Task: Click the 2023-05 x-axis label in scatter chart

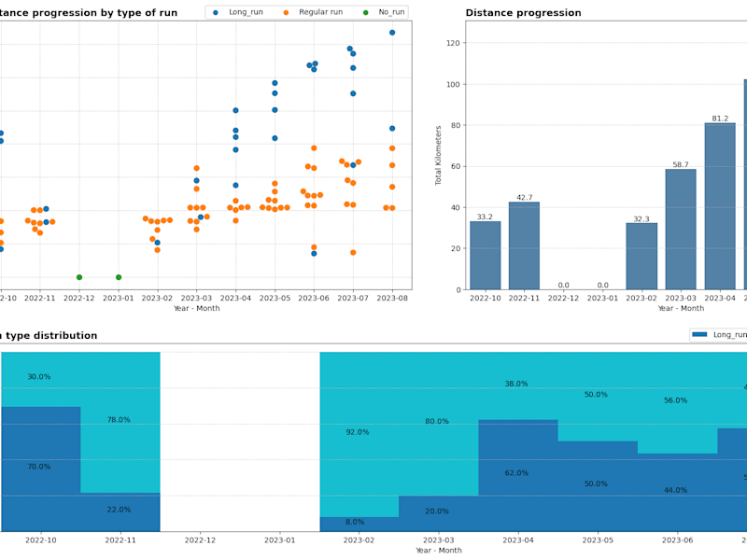Action: pyautogui.click(x=275, y=298)
